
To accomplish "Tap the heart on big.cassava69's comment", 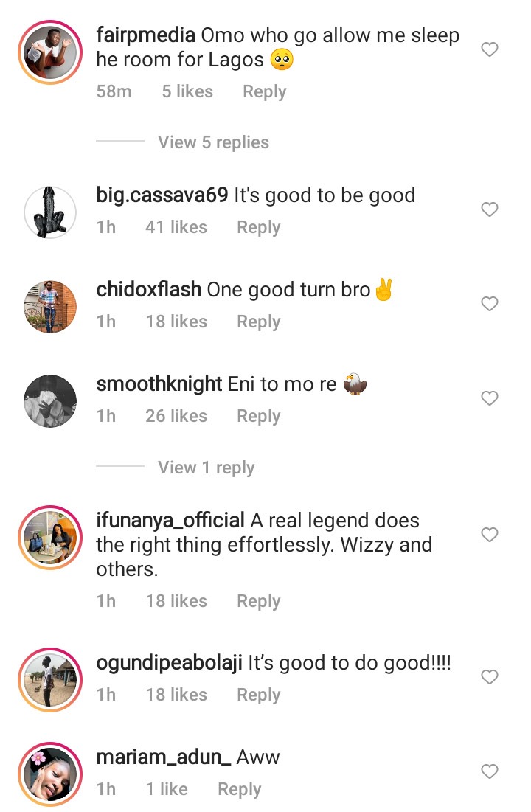I will coord(490,210).
